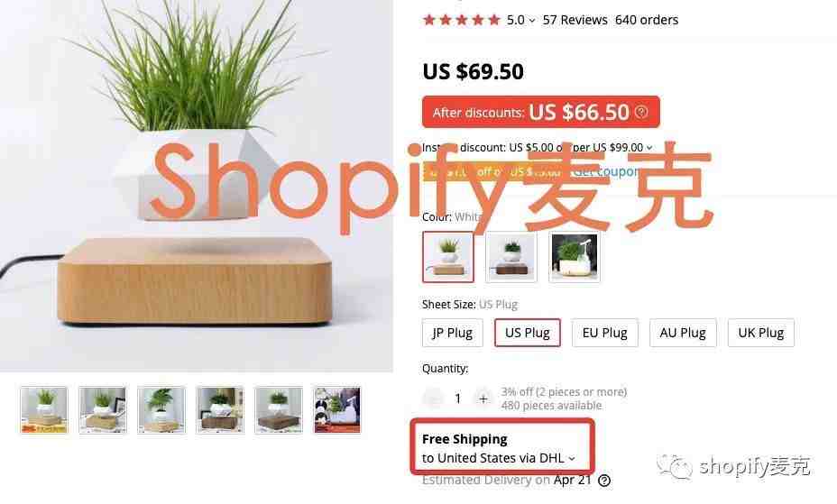Image resolution: width=837 pixels, height=504 pixels.
Task: Choose the EU Plug option
Action: [x=605, y=333]
